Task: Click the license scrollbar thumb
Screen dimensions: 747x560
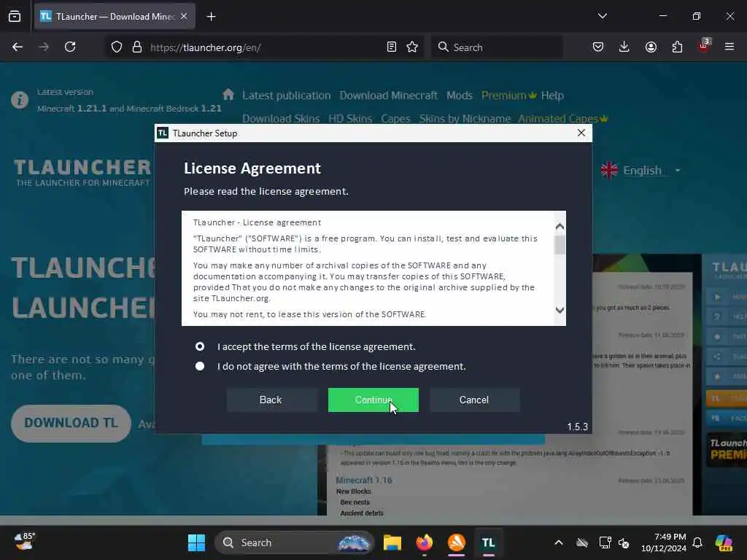Action: (560, 245)
